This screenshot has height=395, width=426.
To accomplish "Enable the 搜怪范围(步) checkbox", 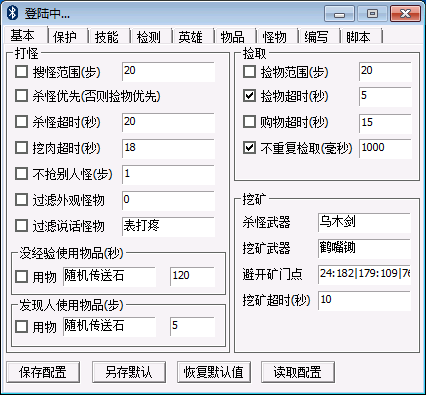I will (22, 72).
